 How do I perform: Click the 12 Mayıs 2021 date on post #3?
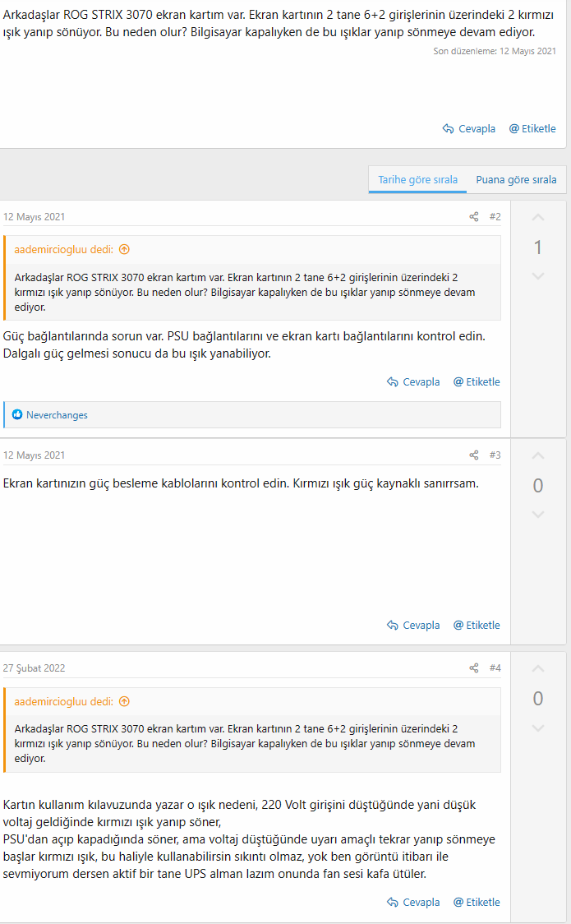click(34, 455)
